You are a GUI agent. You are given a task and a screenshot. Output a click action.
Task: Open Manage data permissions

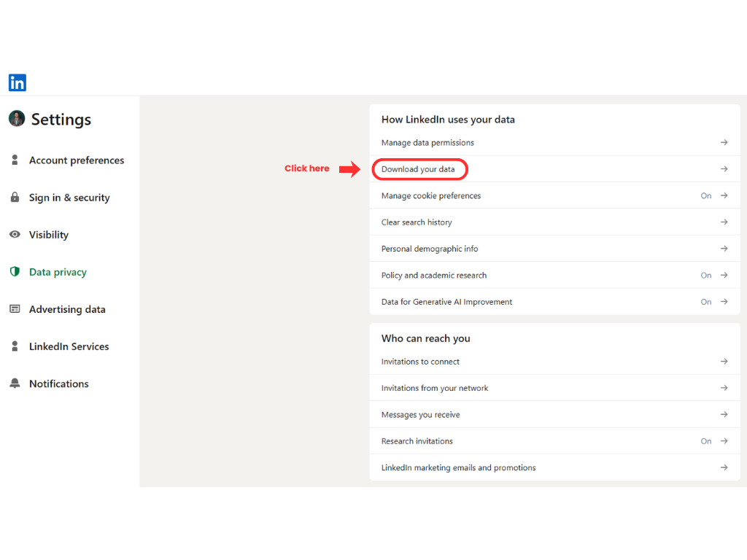554,142
